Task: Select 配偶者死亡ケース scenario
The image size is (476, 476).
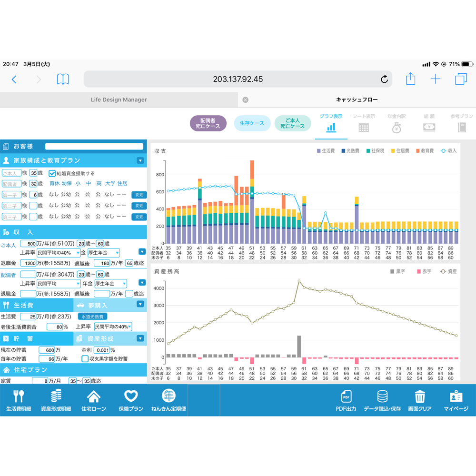Action: pos(208,123)
